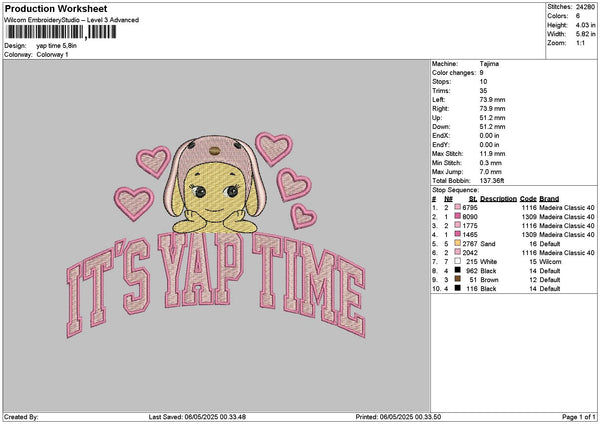Click the Brand column header
The width and height of the screenshot is (600, 424).
[x=550, y=198]
